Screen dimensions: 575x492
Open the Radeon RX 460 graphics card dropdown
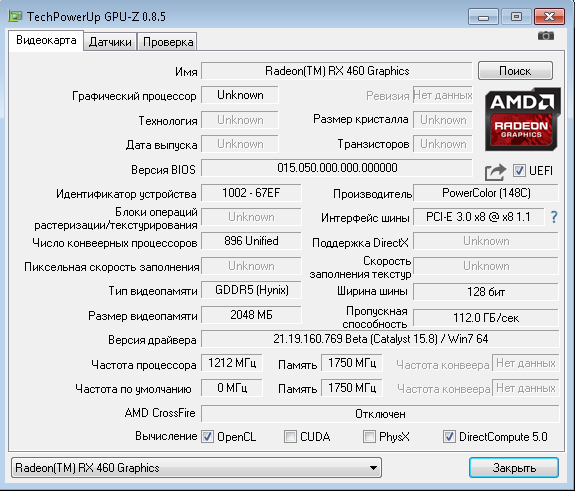[197, 468]
